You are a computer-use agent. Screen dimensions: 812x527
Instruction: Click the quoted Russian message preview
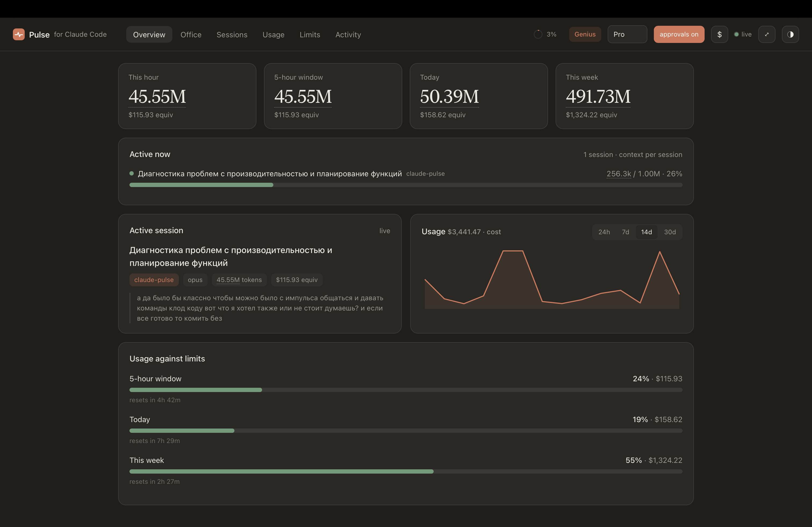pos(260,308)
